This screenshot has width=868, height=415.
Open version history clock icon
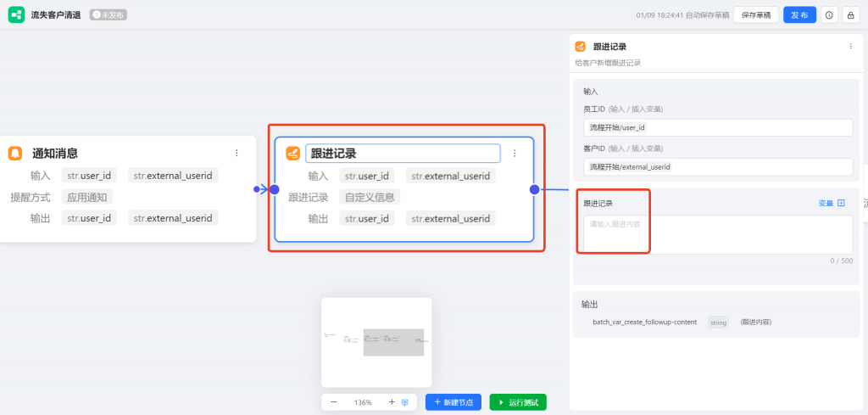tap(829, 15)
